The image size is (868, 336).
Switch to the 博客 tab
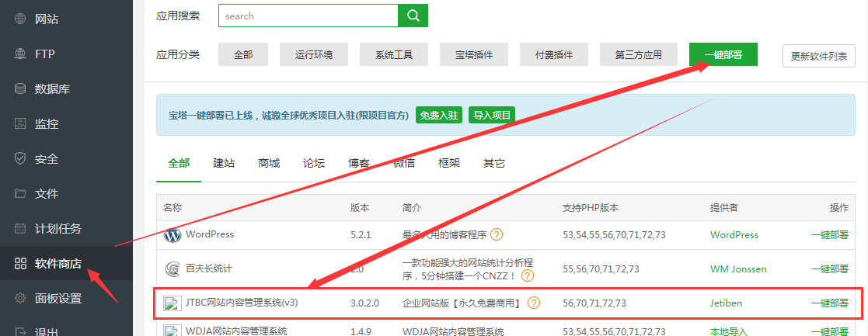click(x=359, y=163)
